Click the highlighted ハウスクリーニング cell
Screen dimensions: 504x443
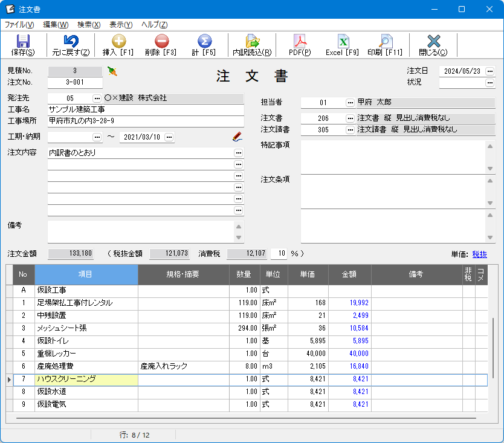point(86,380)
